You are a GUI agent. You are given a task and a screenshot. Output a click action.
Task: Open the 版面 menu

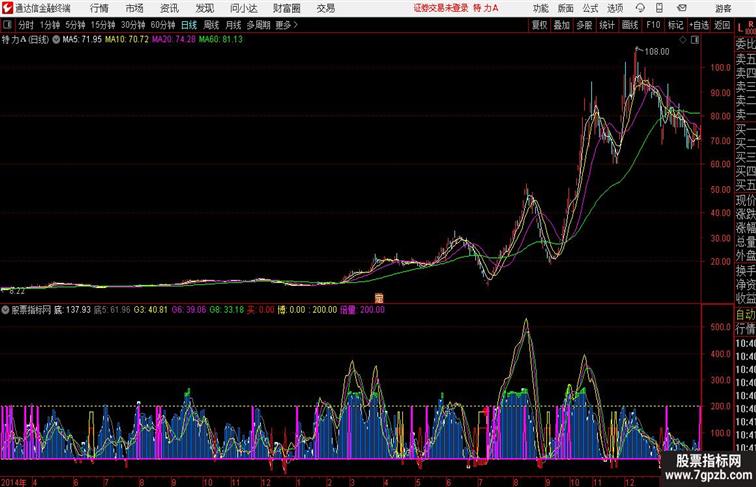(566, 8)
